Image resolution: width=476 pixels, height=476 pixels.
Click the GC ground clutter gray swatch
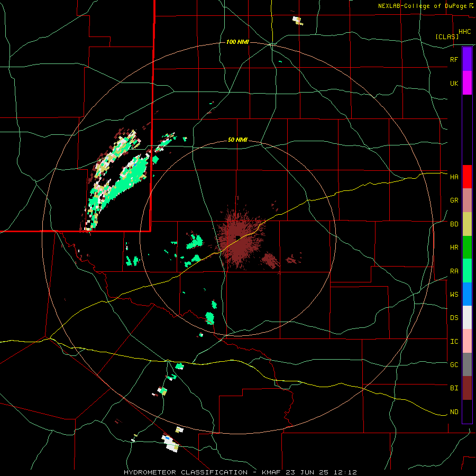click(x=467, y=364)
